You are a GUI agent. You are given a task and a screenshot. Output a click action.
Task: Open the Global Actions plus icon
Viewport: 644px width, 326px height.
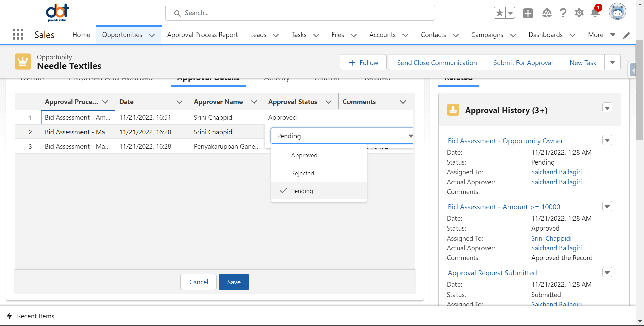(528, 13)
